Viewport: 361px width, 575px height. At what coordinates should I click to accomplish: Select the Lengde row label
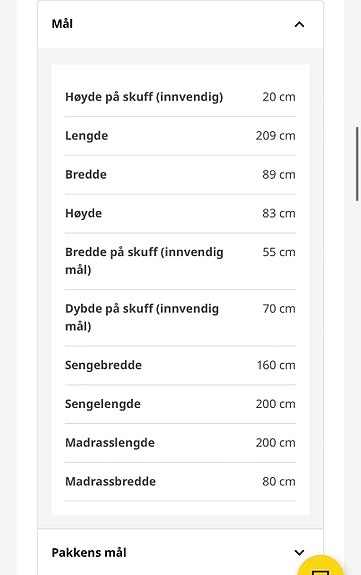(87, 136)
